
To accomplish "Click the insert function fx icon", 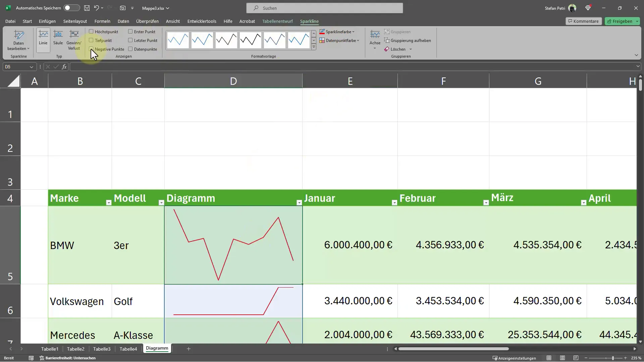I will click(64, 67).
